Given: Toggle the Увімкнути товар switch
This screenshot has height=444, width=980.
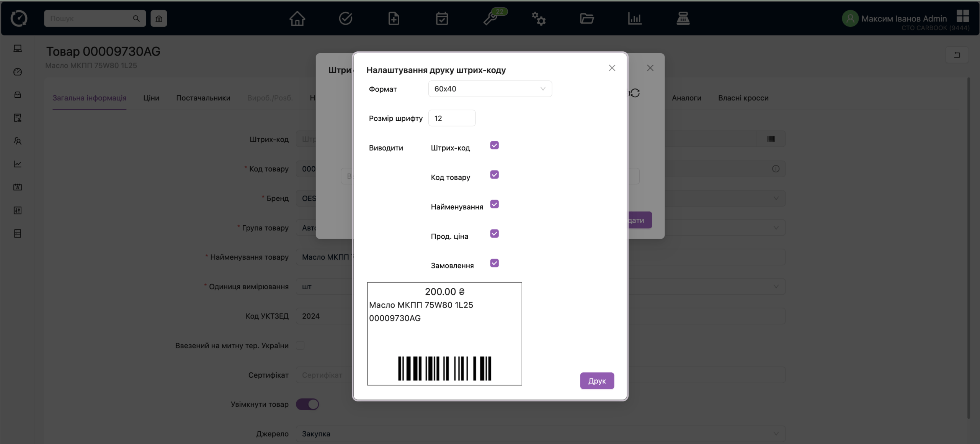Looking at the screenshot, I should click(x=307, y=404).
